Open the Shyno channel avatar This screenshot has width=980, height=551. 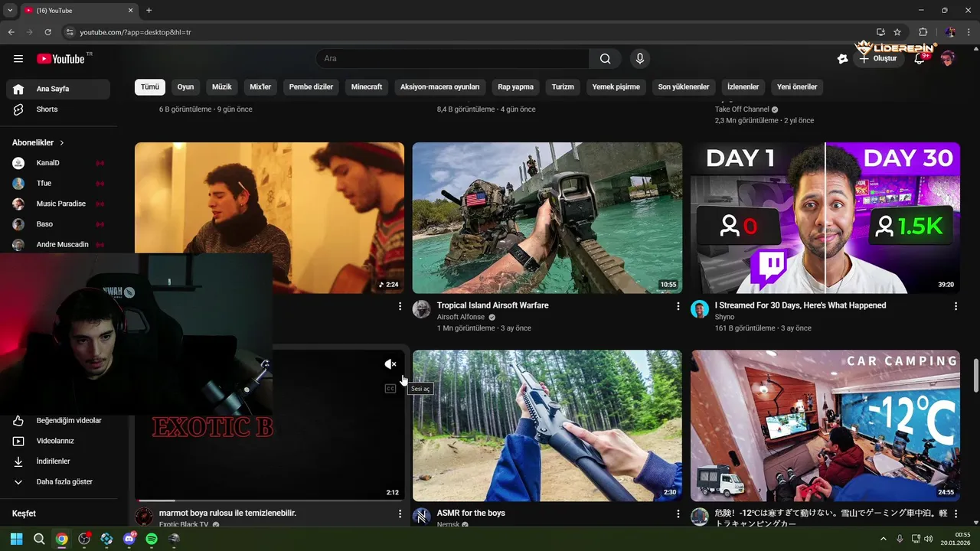[x=699, y=309]
